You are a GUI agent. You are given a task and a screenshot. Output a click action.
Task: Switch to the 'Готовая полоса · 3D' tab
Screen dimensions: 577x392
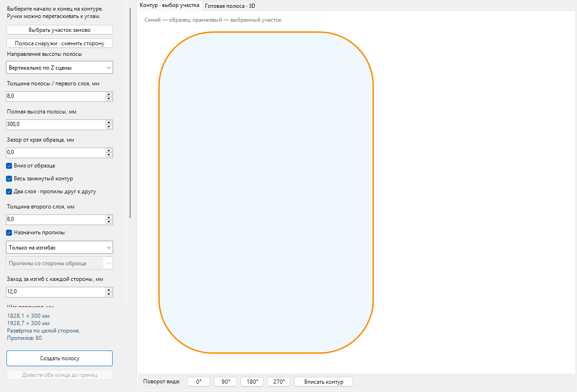(230, 6)
